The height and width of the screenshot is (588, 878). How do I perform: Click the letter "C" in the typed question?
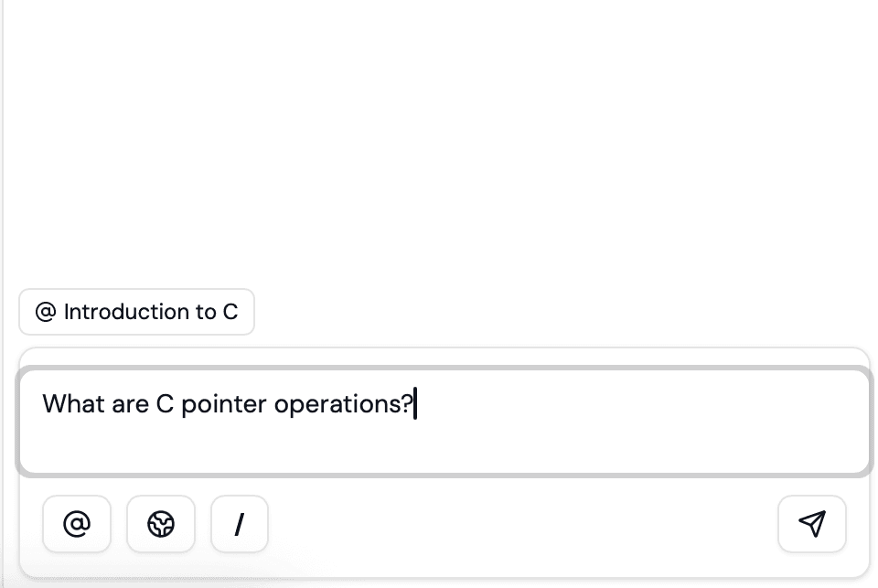165,403
